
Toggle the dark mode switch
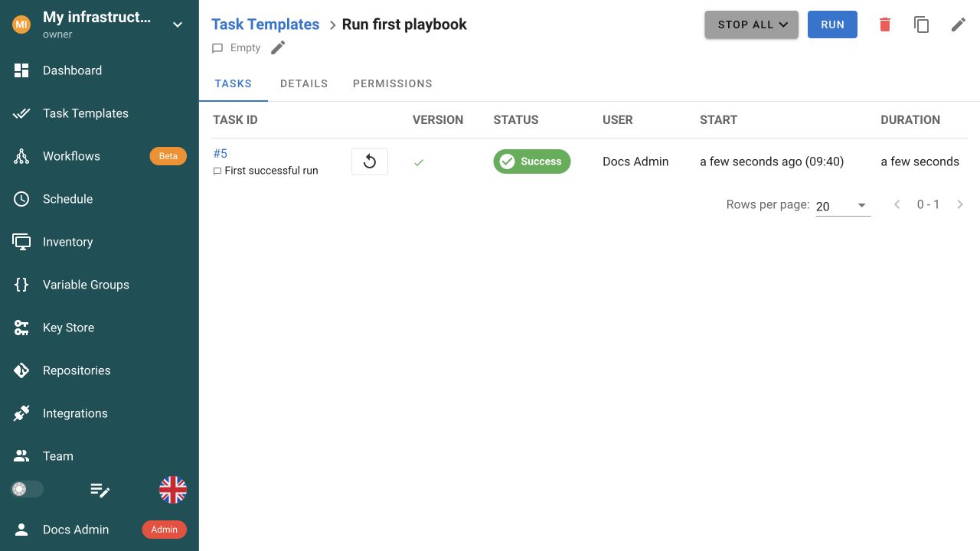(x=27, y=489)
